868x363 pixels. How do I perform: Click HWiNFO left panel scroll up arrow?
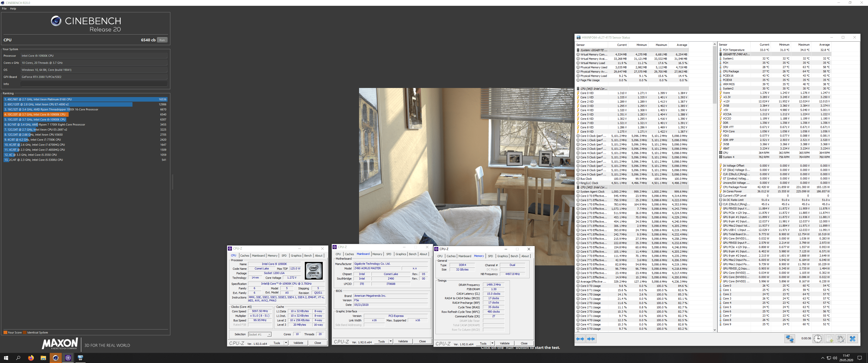point(715,44)
